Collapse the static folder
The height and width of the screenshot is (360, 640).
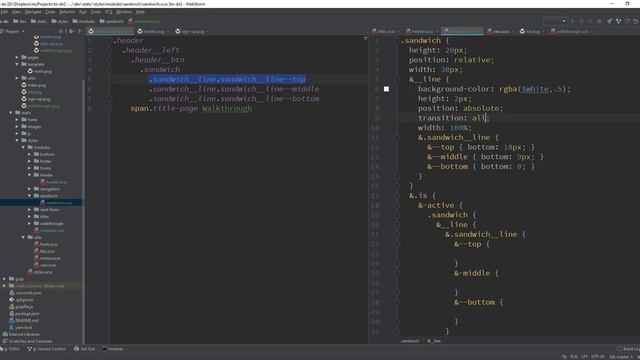point(11,113)
